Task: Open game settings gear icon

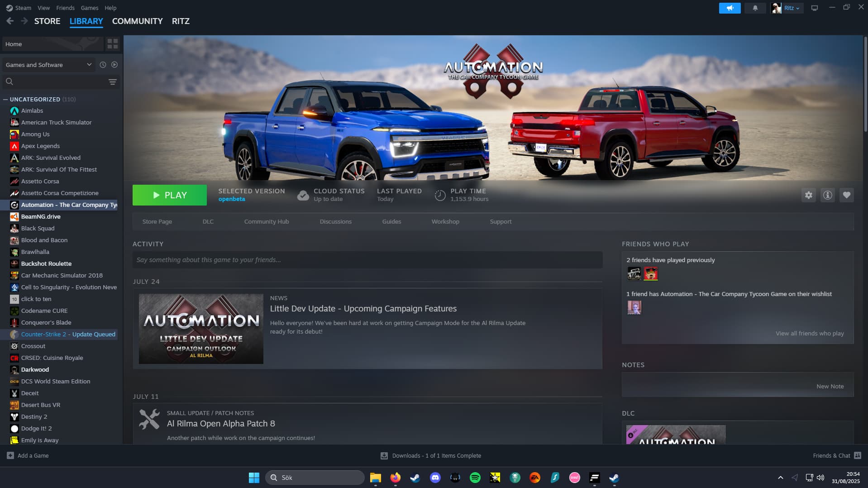Action: click(808, 195)
